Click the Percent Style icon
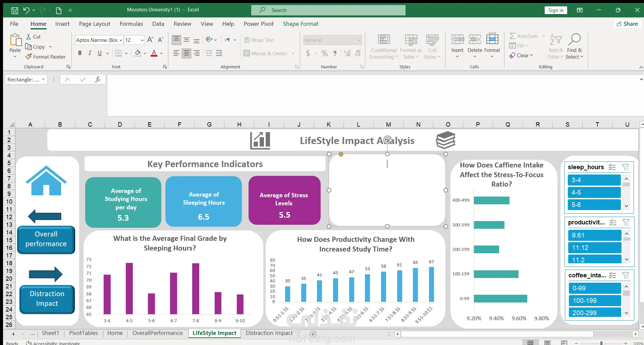Viewport: 644px width, 345px height. 324,53
